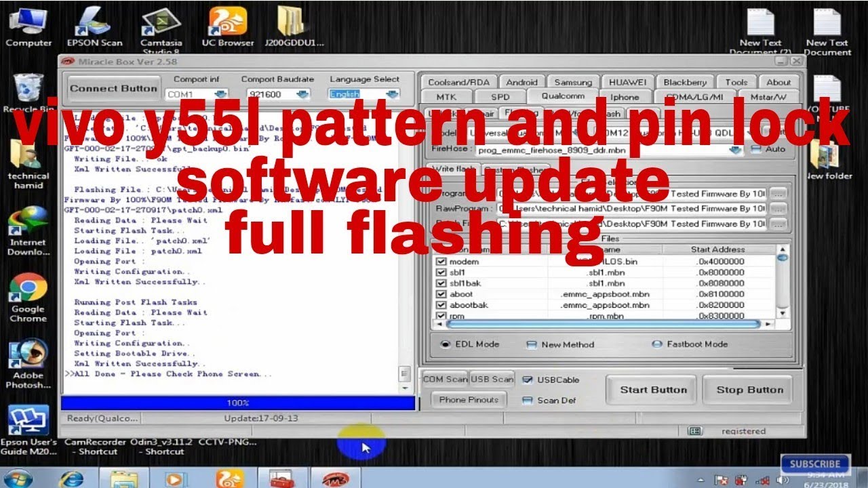The width and height of the screenshot is (868, 488).
Task: Click the Update:17-09-13 status text
Action: tap(261, 418)
